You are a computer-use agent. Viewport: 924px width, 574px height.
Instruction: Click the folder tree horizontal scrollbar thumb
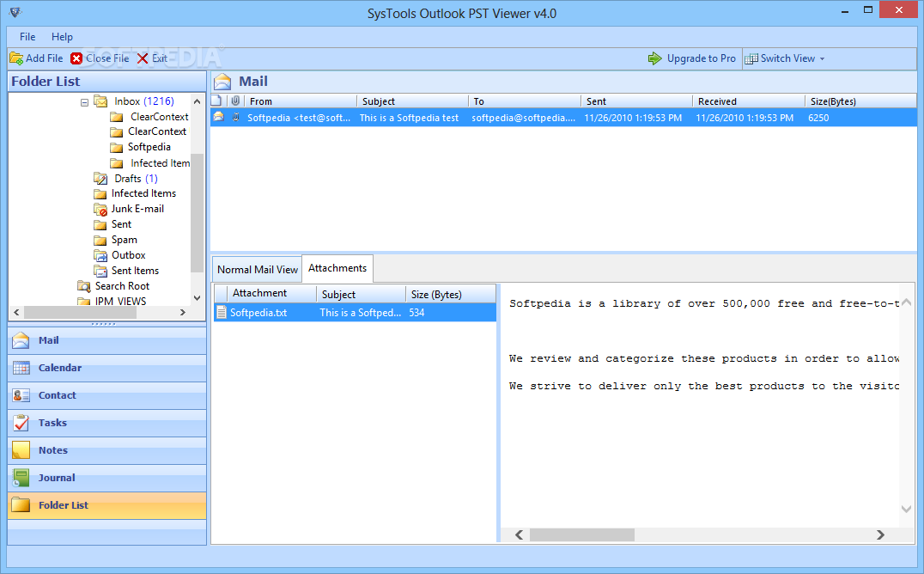(x=80, y=312)
